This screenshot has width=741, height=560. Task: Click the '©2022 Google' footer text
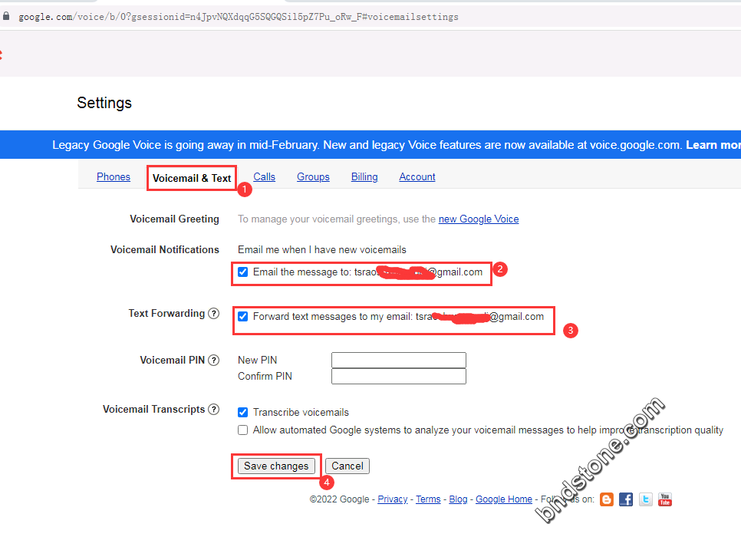tap(339, 499)
